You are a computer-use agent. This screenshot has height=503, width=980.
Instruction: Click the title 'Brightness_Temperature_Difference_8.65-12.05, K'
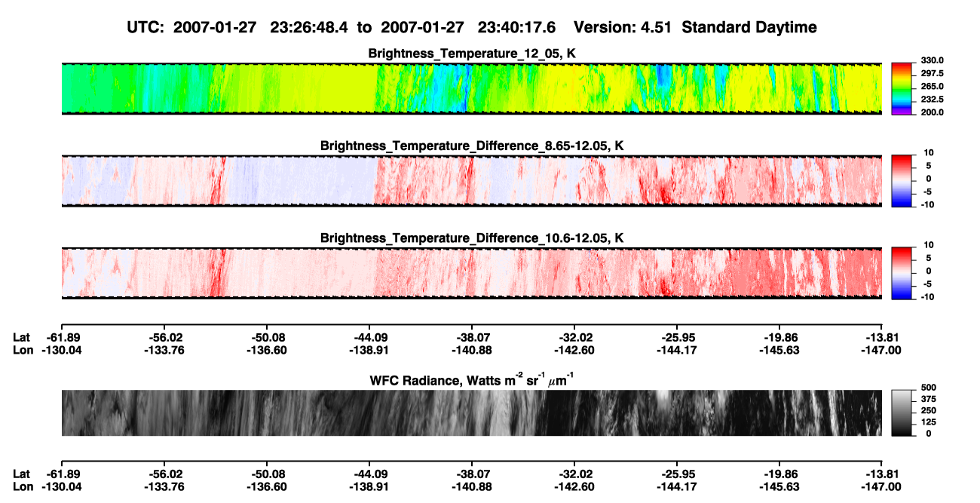[472, 146]
